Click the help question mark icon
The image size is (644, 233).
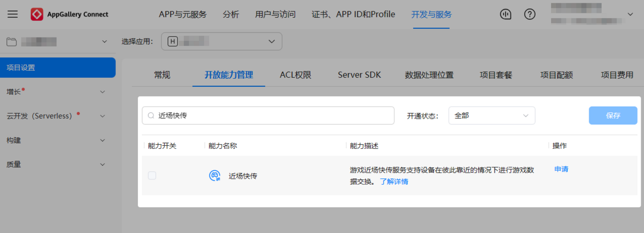[x=530, y=14]
